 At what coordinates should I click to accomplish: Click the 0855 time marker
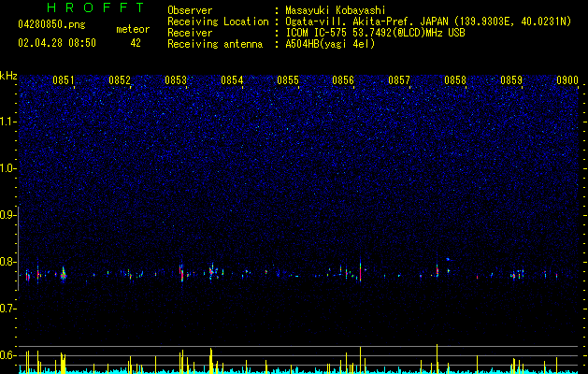[x=288, y=80]
